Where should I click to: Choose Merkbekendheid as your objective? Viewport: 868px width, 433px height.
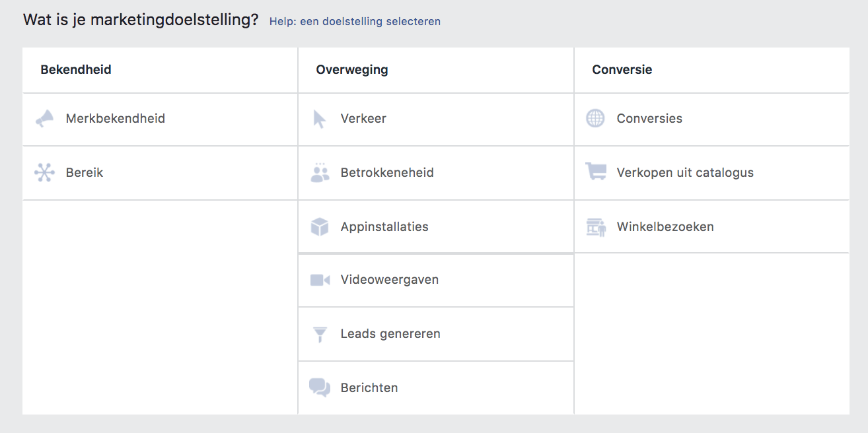[x=116, y=119]
